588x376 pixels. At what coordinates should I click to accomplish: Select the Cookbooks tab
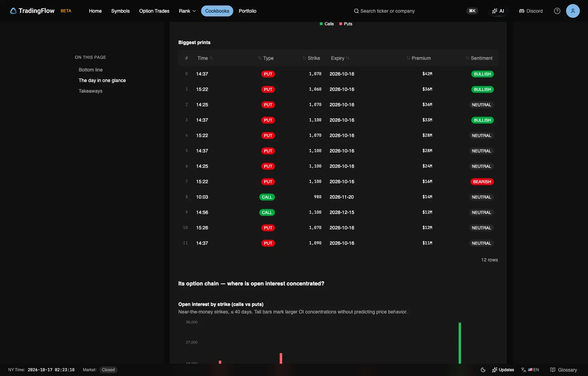point(217,11)
